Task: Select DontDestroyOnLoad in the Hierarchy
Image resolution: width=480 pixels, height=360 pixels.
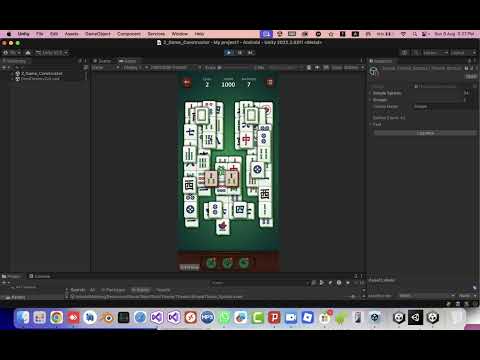Action: point(38,79)
